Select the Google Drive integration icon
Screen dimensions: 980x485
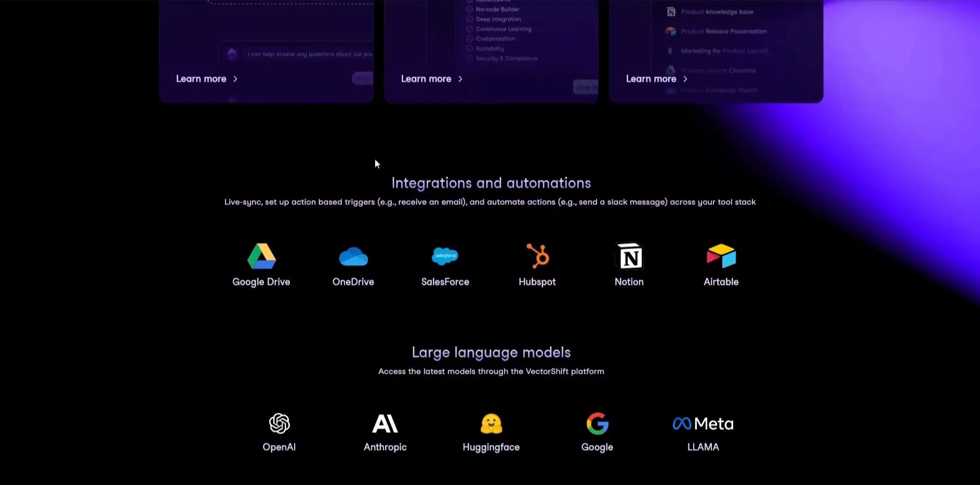pyautogui.click(x=261, y=256)
